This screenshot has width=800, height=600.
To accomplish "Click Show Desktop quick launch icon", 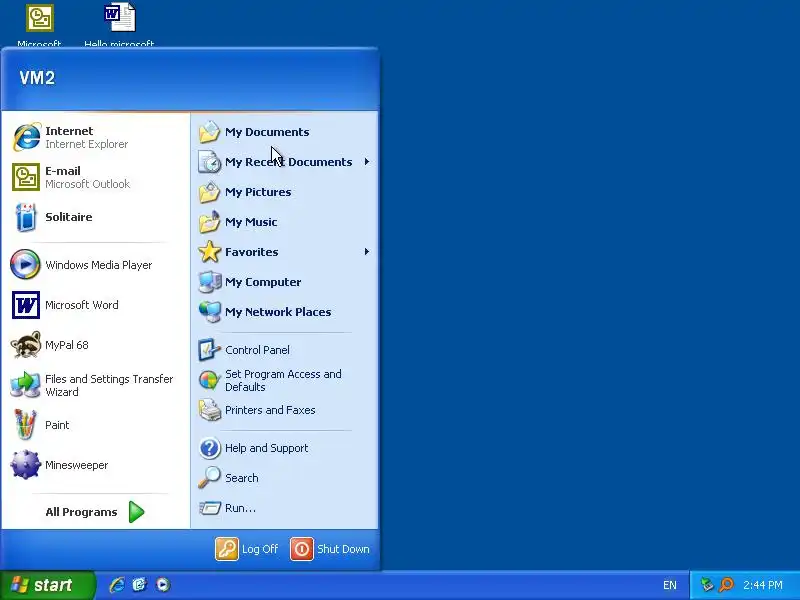I will 140,585.
